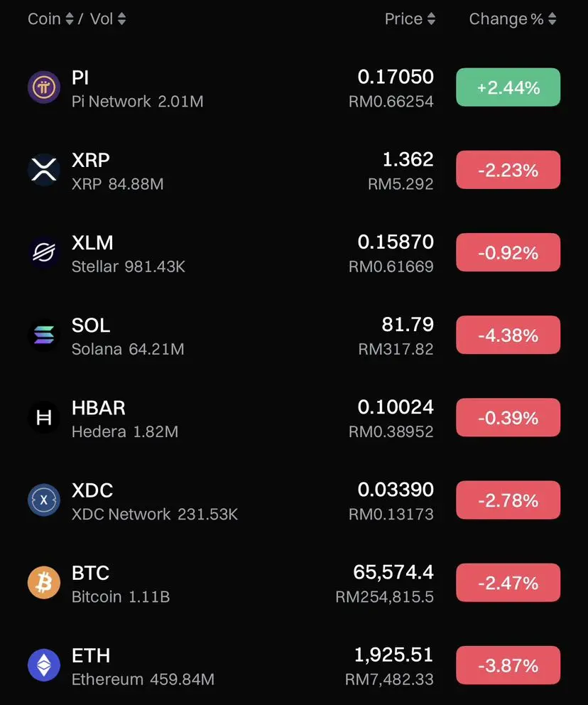
Task: Tap the XRP coin logo
Action: point(43,170)
